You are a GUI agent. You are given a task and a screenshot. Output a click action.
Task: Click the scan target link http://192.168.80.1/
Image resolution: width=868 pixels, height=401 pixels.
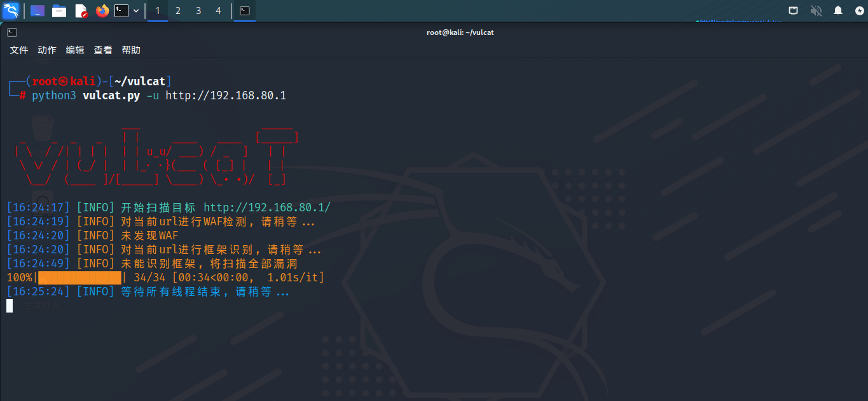point(267,208)
